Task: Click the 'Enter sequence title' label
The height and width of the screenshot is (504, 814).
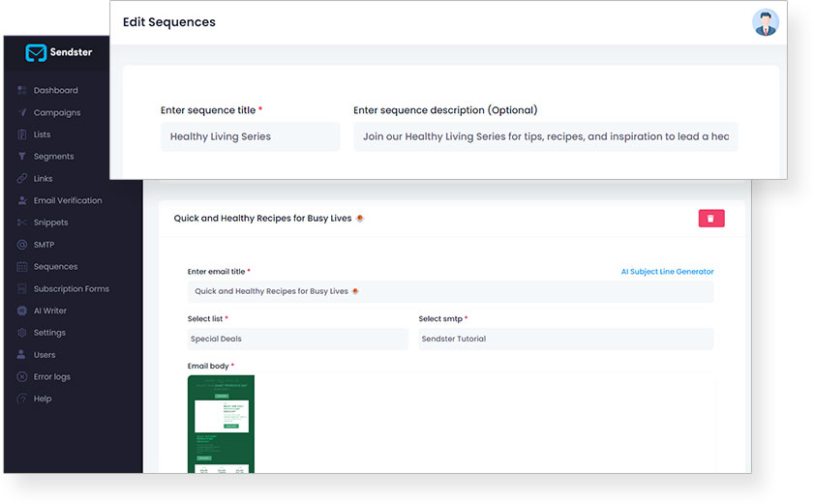Action: pyautogui.click(x=208, y=110)
